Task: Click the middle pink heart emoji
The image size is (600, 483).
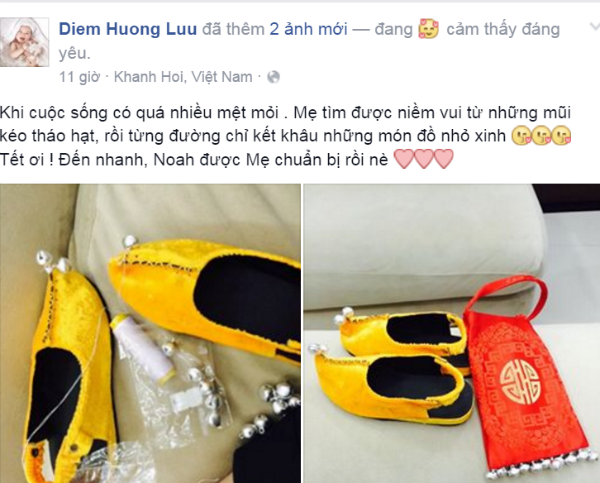Action: click(424, 159)
